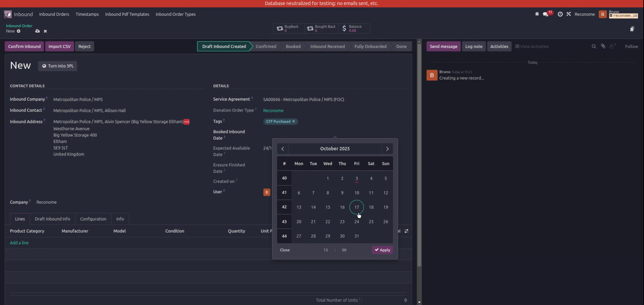This screenshot has width=644, height=305.
Task: Search messages with the magnifier icon in chatter
Action: click(x=593, y=46)
